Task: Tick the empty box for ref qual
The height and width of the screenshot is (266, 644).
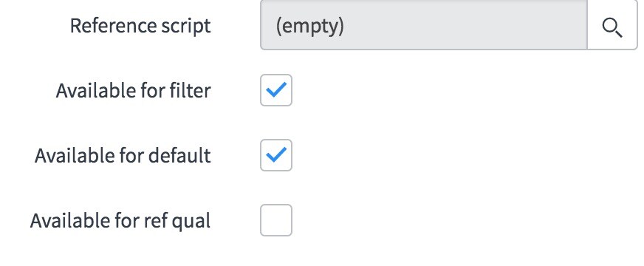Action: pyautogui.click(x=276, y=220)
